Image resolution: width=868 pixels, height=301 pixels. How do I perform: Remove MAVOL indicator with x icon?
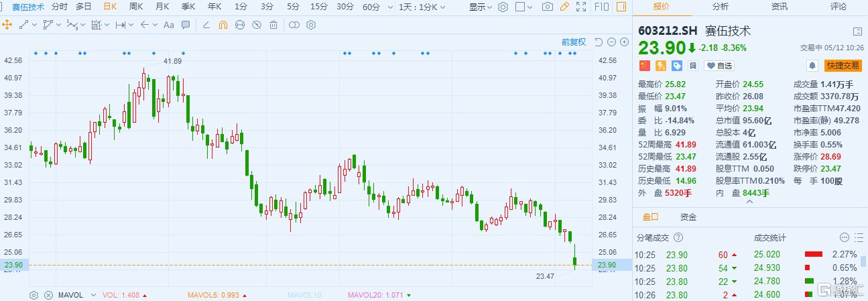48,294
